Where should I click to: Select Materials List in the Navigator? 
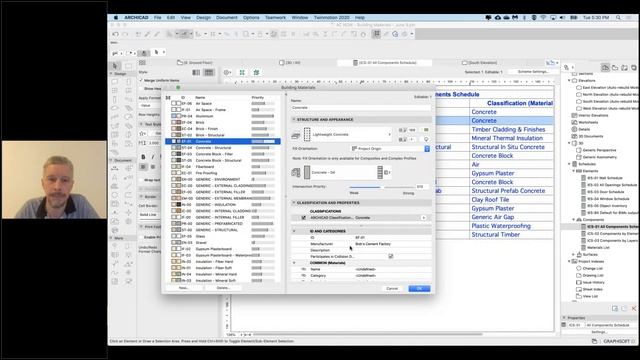598,248
